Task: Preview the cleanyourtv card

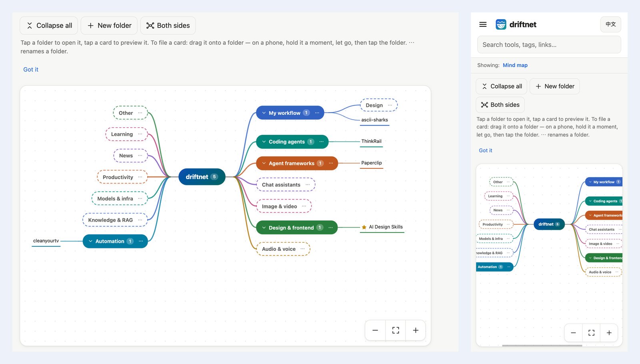Action: point(46,241)
